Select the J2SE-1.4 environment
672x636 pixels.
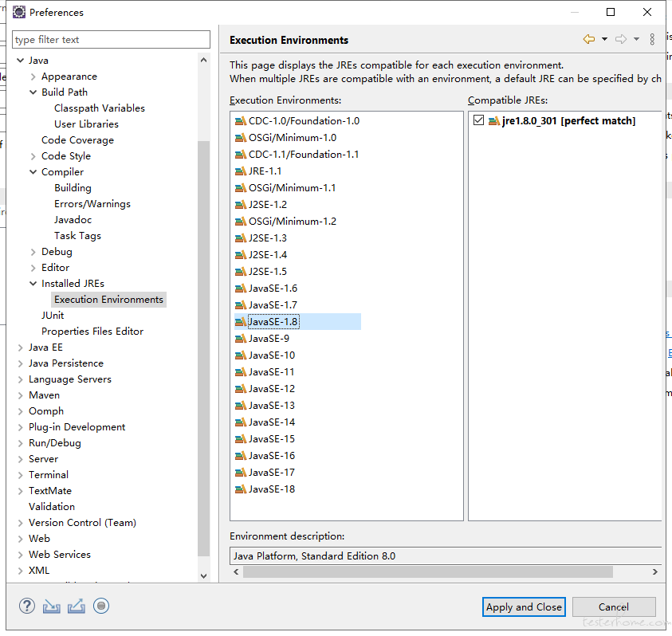point(267,255)
